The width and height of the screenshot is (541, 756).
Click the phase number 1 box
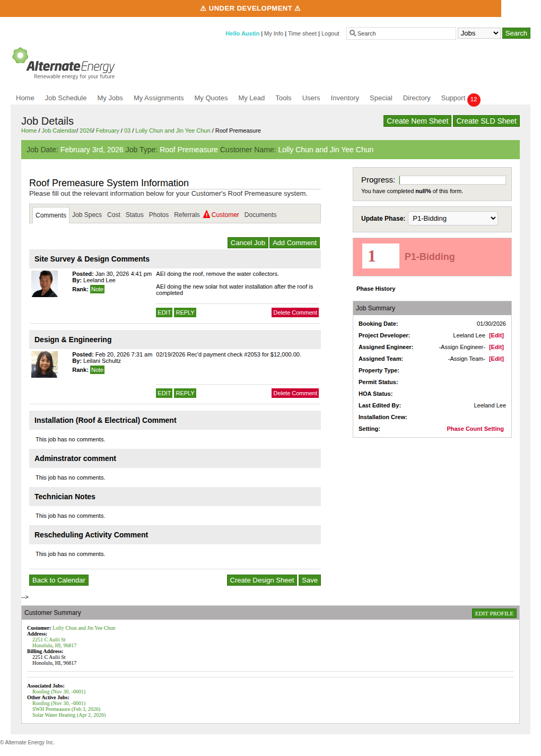[x=380, y=256]
